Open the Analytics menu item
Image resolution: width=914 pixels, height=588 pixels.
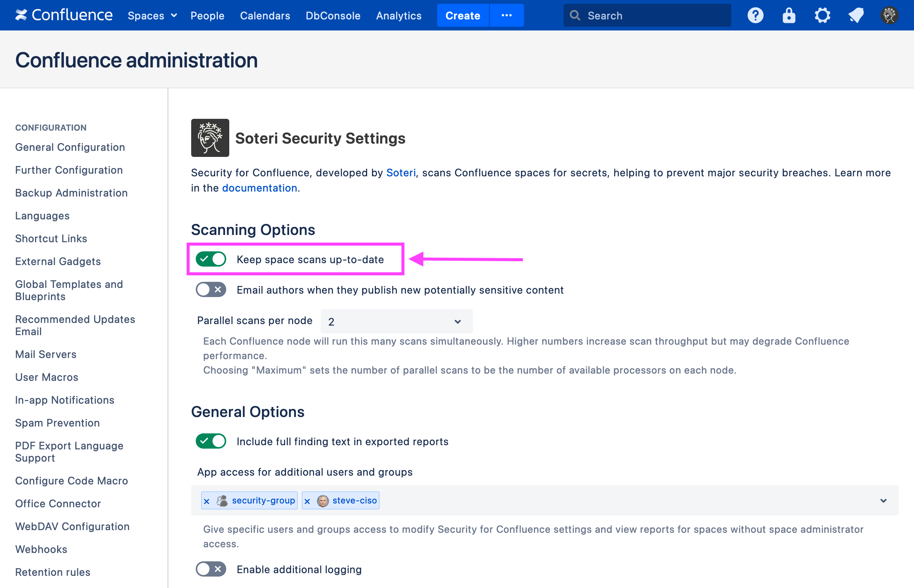398,16
